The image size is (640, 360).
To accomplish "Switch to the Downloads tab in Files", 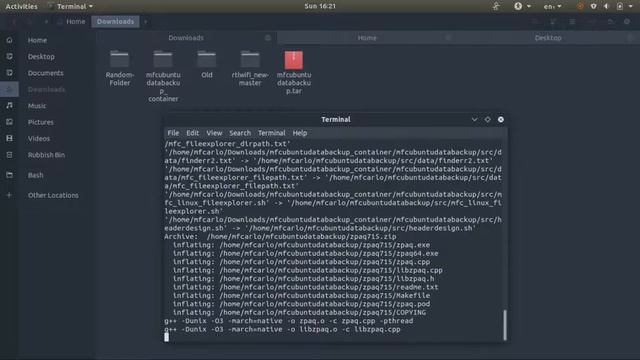I will tap(186, 38).
